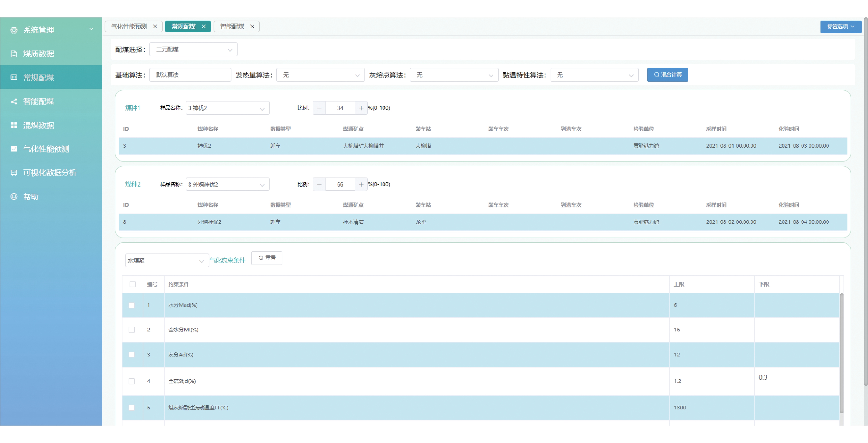The image size is (868, 443).
Task: Increase 煤种1 ratio with plus button
Action: [x=361, y=108]
